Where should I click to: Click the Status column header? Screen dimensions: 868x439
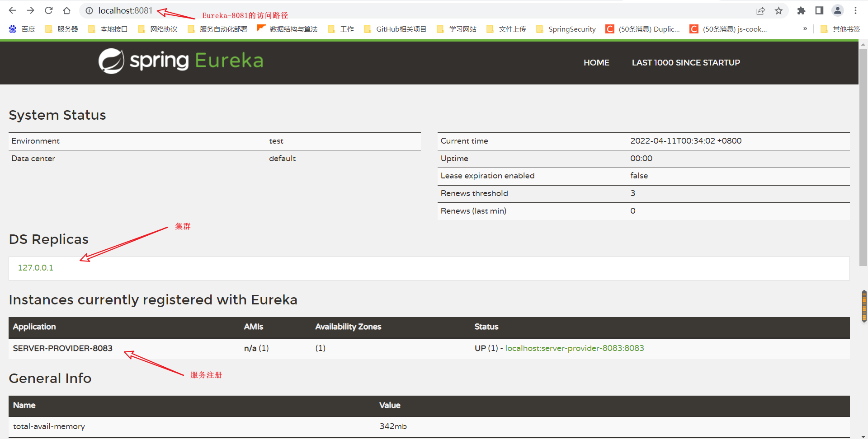[486, 327]
